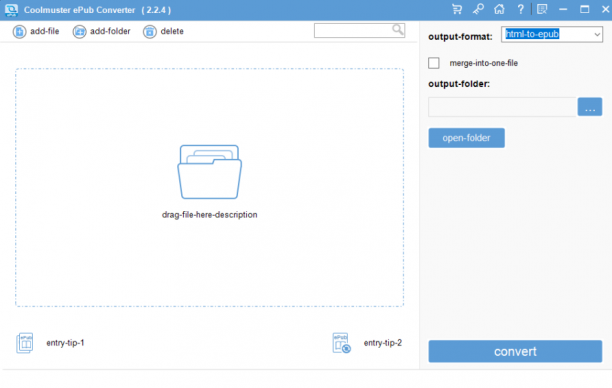This screenshot has height=388, width=612.
Task: Click the magnifier search icon
Action: pyautogui.click(x=398, y=30)
